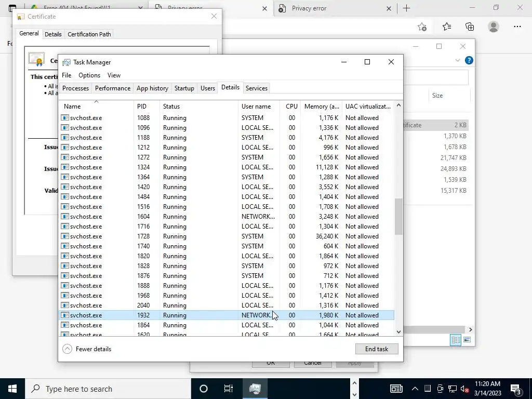Sort by the CPU column header
The height and width of the screenshot is (399, 532).
click(291, 106)
